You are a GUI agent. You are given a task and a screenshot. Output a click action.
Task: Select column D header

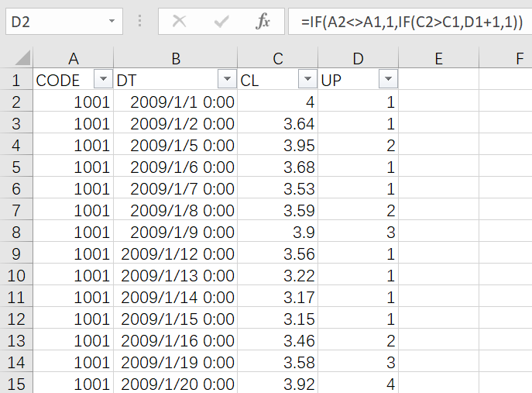click(x=358, y=58)
